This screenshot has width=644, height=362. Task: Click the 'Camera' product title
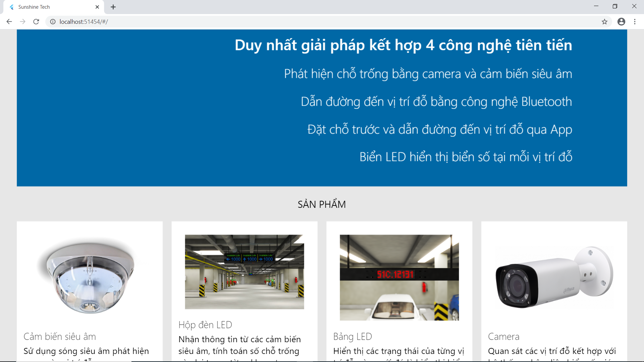coord(503,337)
